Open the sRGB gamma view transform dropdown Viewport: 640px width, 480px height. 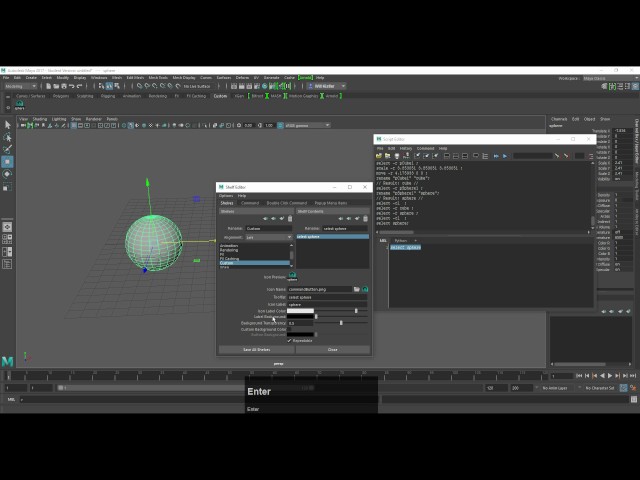tap(307, 125)
